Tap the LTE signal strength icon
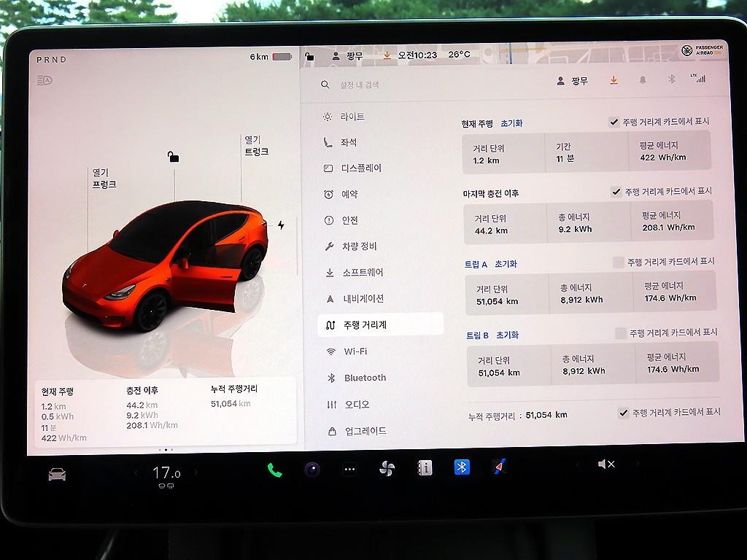The height and width of the screenshot is (560, 747). [x=698, y=78]
